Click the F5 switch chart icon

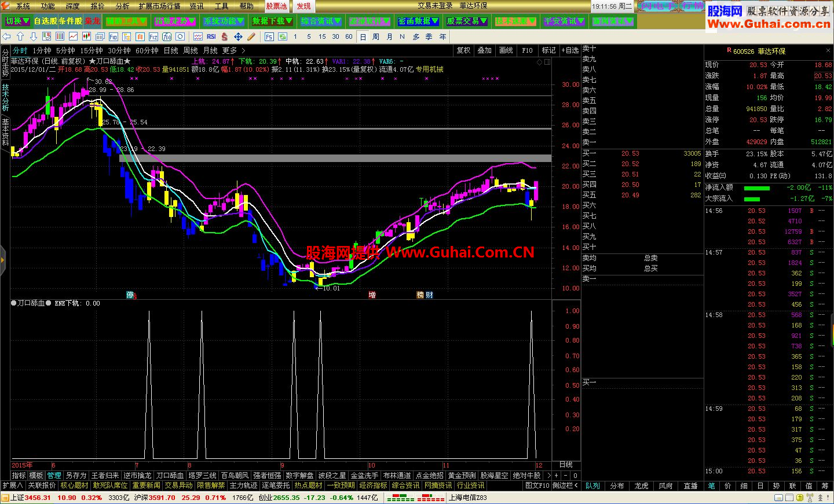point(269,36)
